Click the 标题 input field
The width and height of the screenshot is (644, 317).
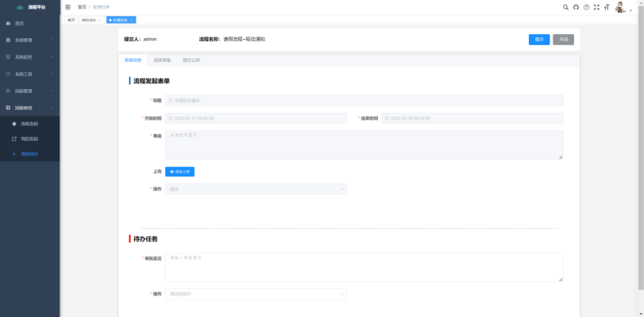(x=364, y=100)
